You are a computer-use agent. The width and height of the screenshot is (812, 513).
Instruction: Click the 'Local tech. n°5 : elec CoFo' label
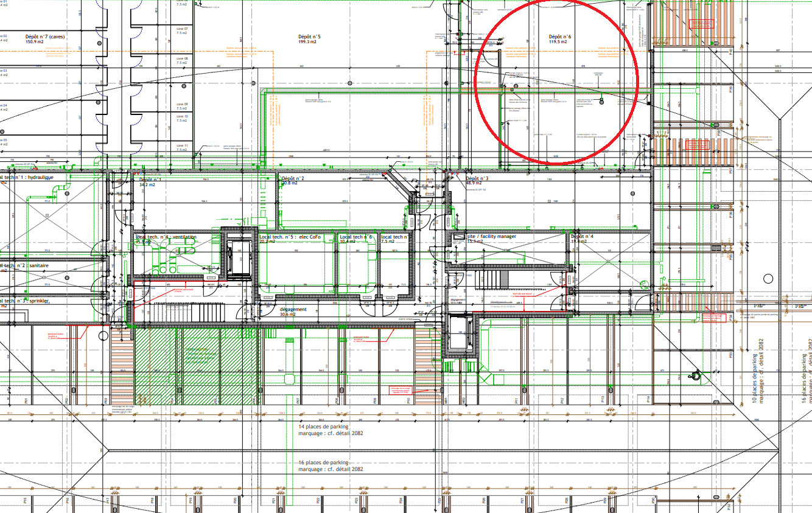tap(290, 237)
